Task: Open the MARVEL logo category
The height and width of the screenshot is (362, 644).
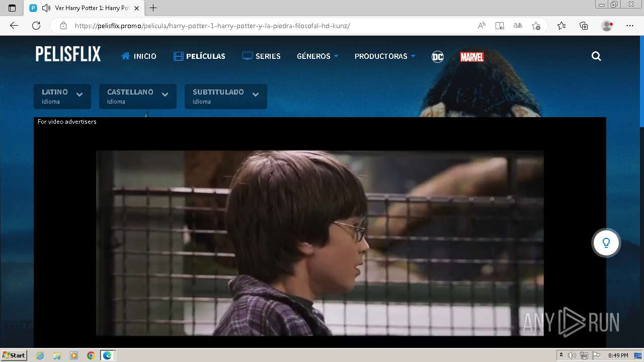Action: click(x=472, y=57)
